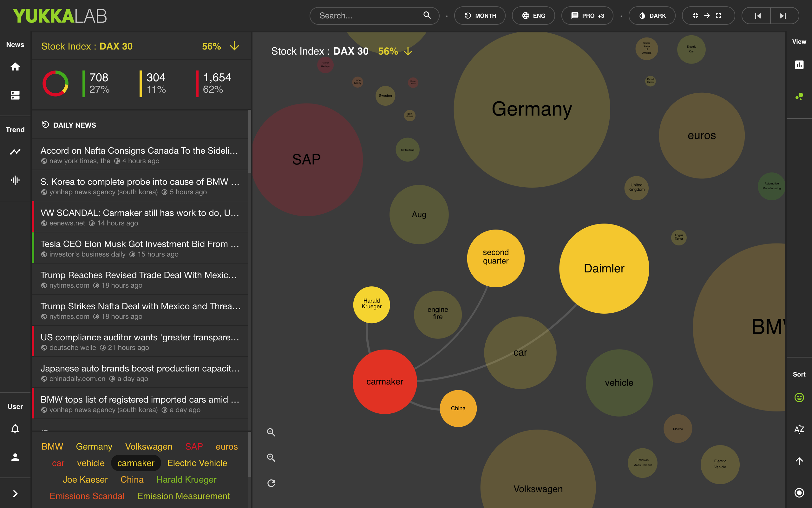The width and height of the screenshot is (812, 508).
Task: Open VW SCANDAL carmaker article
Action: 140,217
